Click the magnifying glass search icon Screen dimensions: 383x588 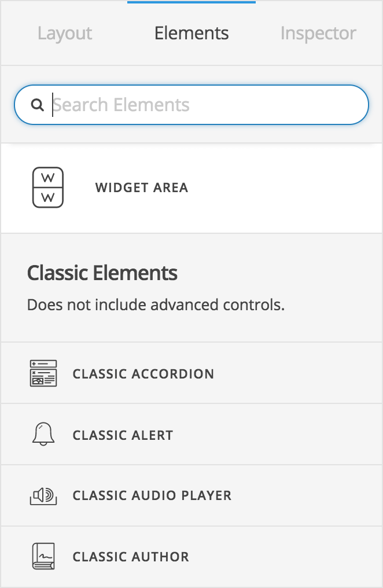(x=38, y=105)
